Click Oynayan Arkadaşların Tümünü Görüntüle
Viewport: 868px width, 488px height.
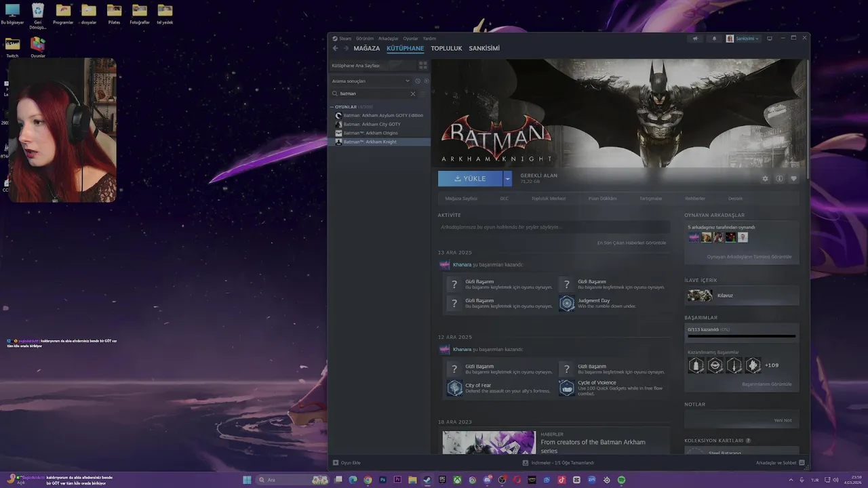click(x=749, y=257)
